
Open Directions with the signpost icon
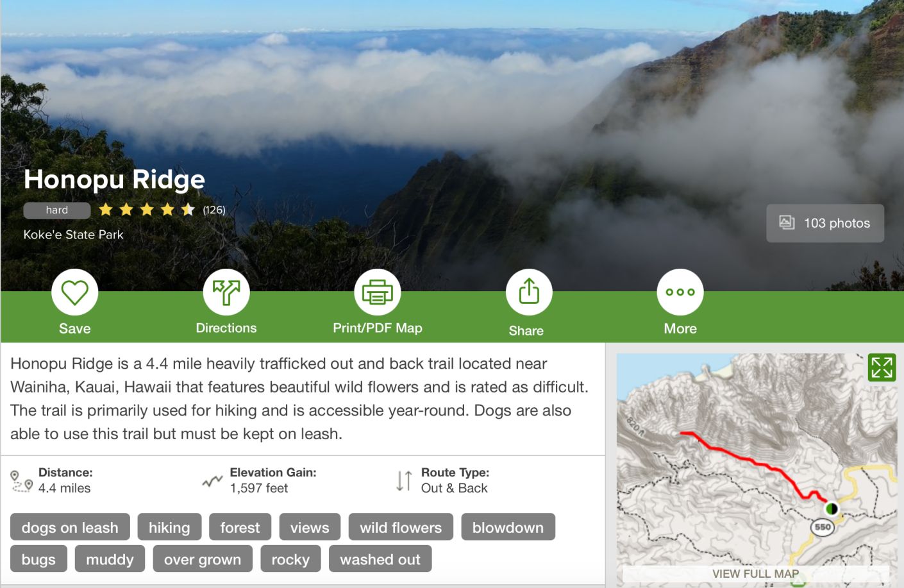[x=226, y=292]
